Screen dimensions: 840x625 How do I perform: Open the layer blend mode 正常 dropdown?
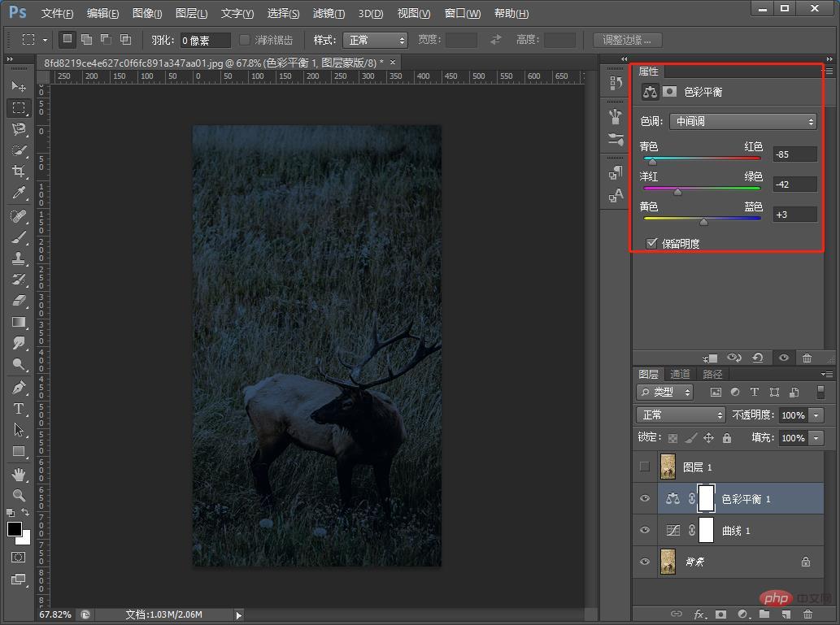coord(681,415)
